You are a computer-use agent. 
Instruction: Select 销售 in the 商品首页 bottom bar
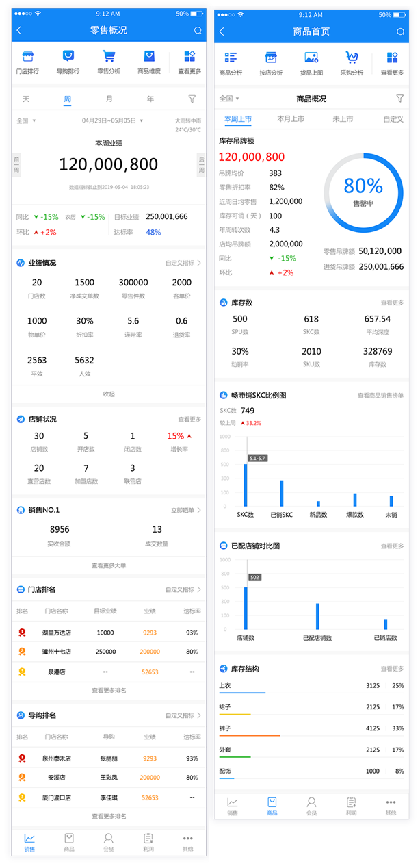(233, 806)
